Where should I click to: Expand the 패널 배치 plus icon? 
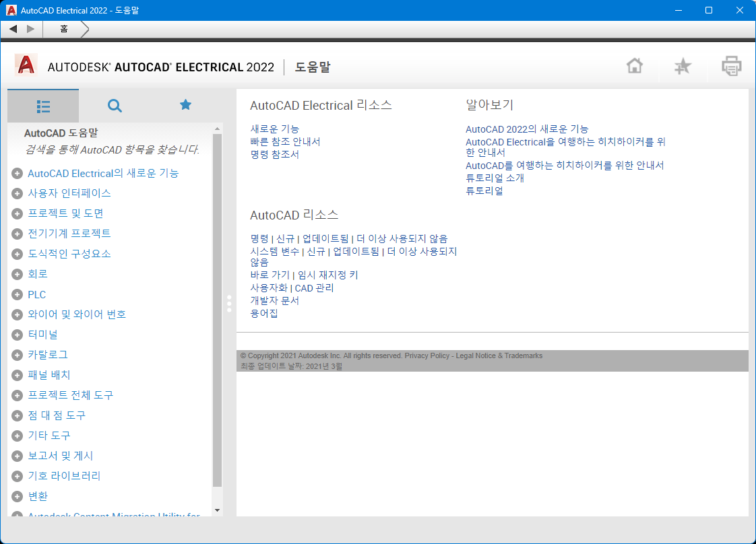17,376
